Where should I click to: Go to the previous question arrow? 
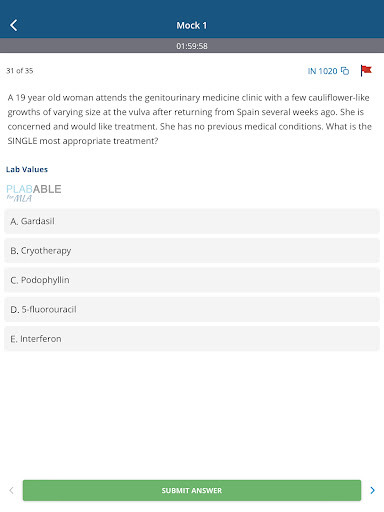coord(11,490)
